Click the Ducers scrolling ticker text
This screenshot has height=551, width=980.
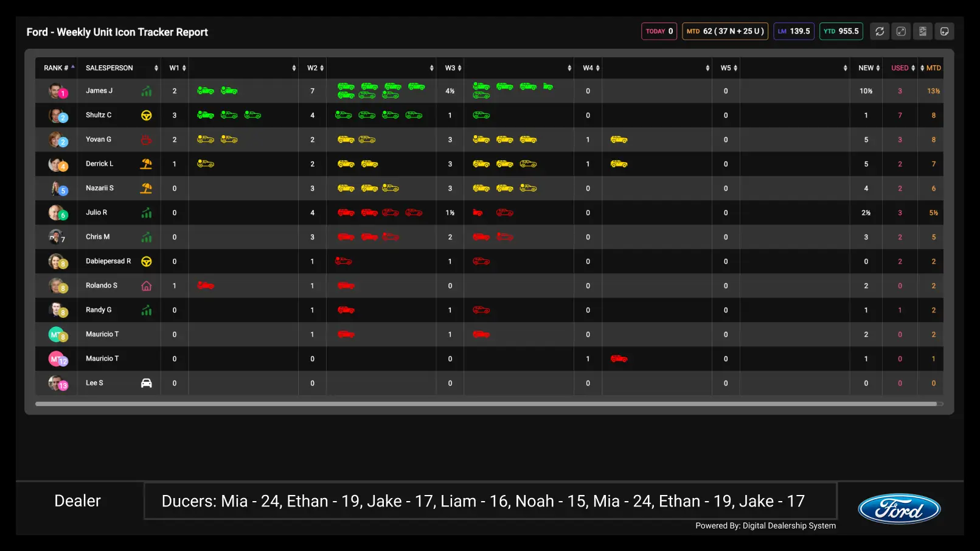pos(483,501)
